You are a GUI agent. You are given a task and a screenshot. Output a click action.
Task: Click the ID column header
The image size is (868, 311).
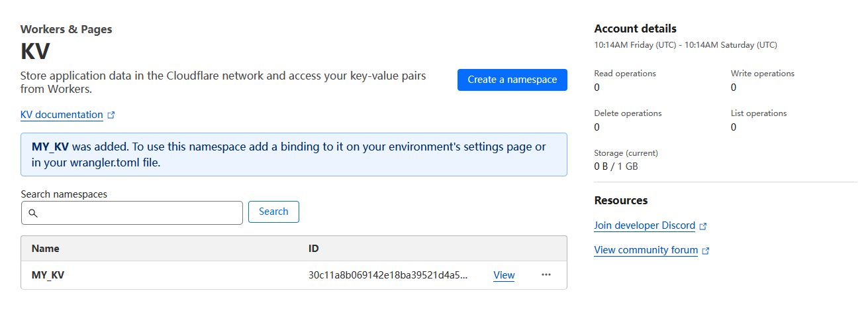point(314,249)
